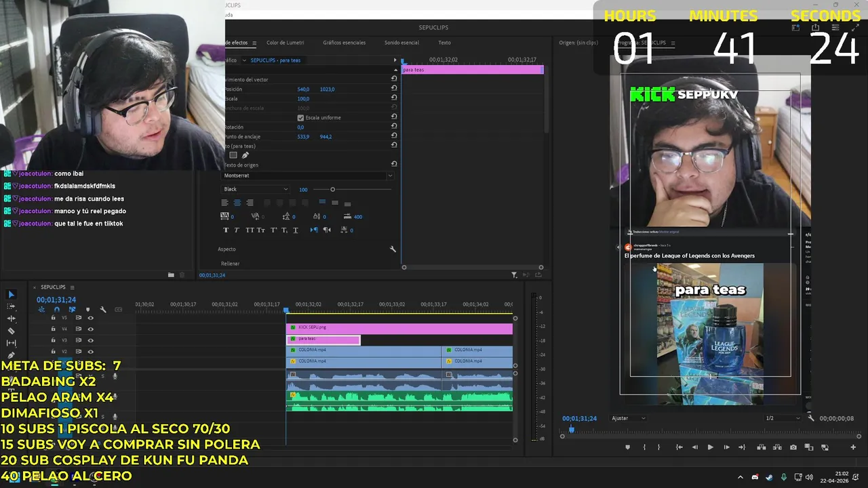Play the program monitor
Viewport: 868px width, 488px height.
711,447
